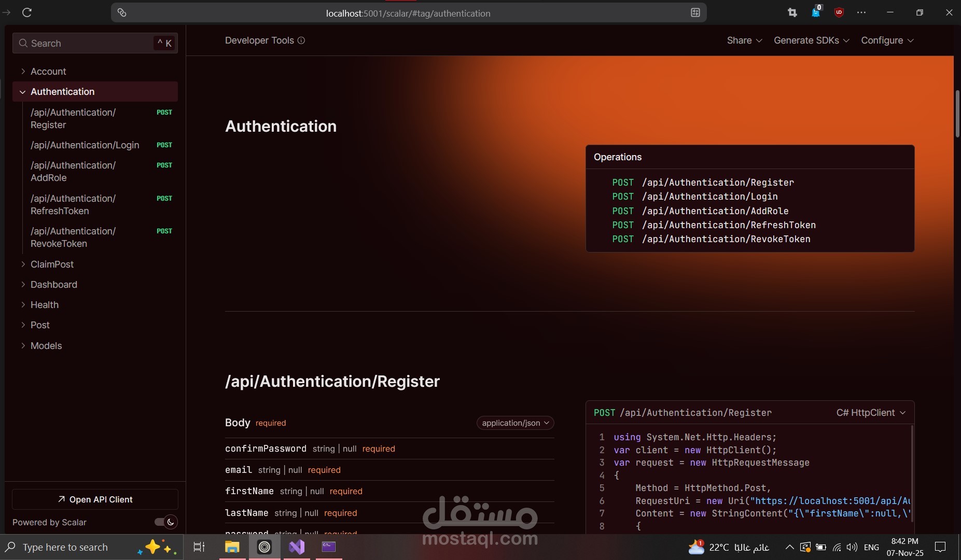Screen dimensions: 961x560
Task: Click the search magnifier icon in sidebar
Action: coord(23,43)
